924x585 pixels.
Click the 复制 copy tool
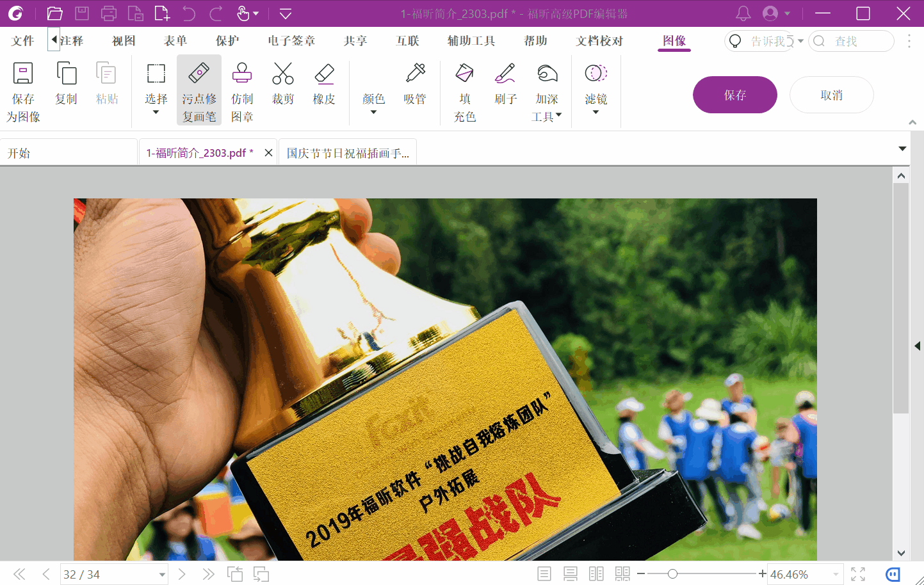tap(66, 83)
